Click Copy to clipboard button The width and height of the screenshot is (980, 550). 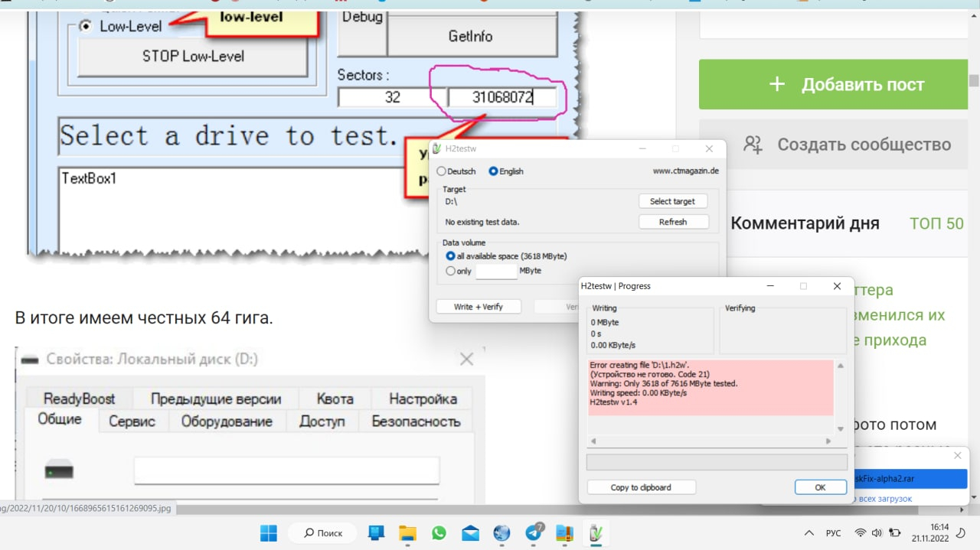(x=641, y=487)
